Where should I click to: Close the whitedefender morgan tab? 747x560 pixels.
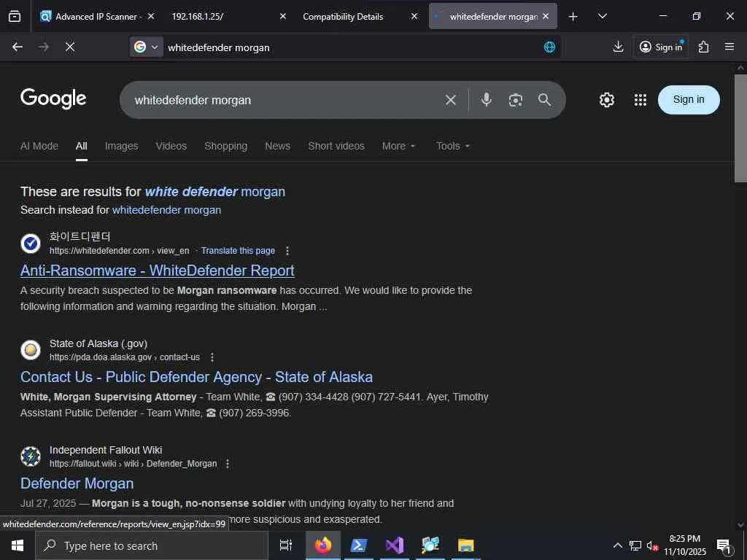click(x=546, y=16)
